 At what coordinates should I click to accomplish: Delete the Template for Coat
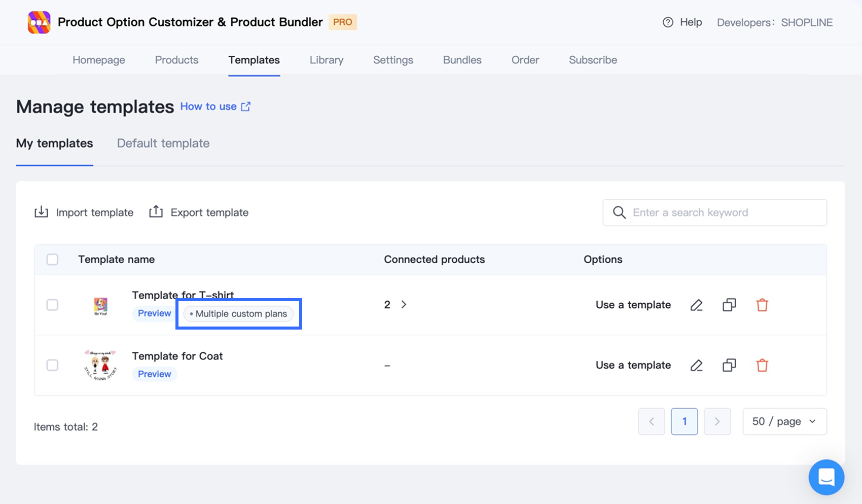pos(762,365)
